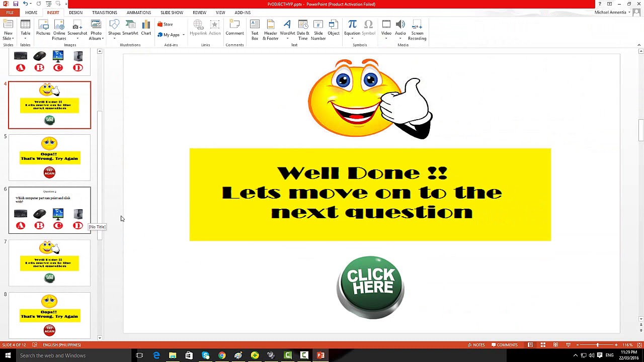Click the zoom slider handle
644x362 pixels.
597,345
